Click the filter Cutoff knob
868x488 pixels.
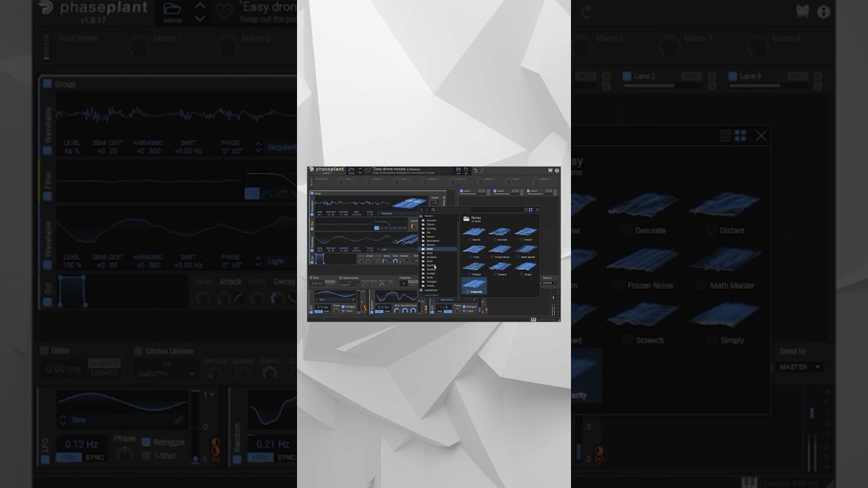pyautogui.click(x=414, y=226)
